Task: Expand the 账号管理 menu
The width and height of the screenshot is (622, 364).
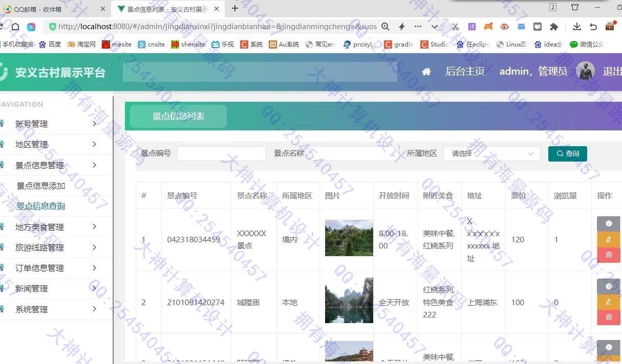Action: click(x=55, y=124)
